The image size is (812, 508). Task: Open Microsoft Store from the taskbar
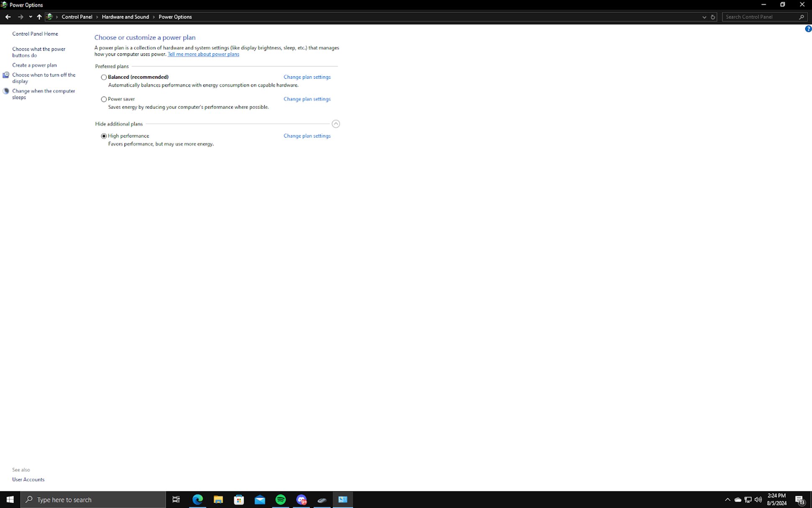[x=238, y=499]
